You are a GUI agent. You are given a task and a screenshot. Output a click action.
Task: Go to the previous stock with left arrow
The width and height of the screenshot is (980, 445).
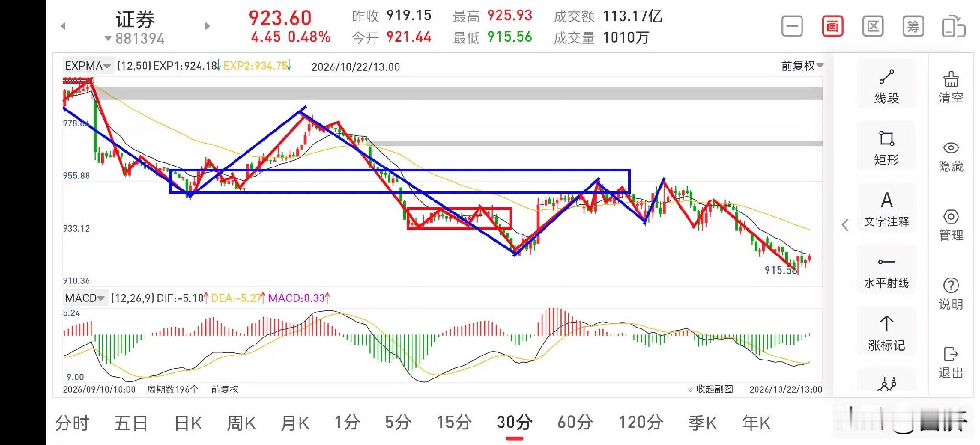[x=63, y=26]
